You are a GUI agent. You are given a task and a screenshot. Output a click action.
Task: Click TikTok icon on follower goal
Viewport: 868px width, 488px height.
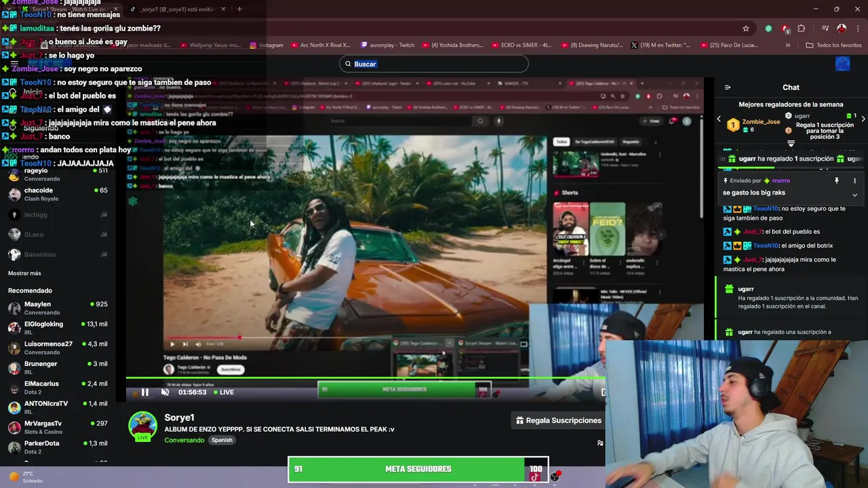click(x=534, y=476)
